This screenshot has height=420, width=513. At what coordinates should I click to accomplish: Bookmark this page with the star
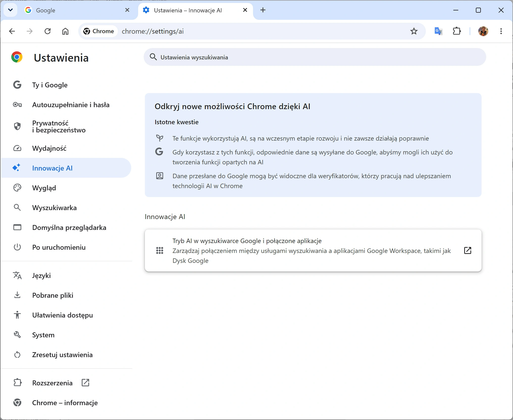[414, 31]
